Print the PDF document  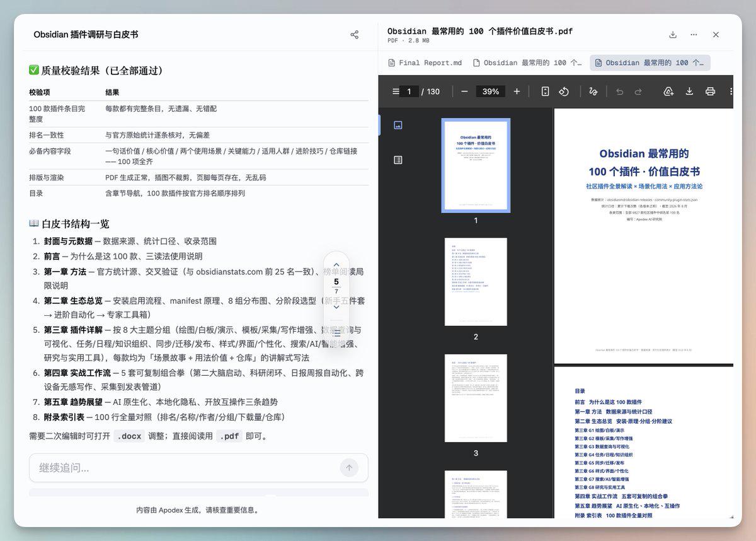tap(710, 91)
